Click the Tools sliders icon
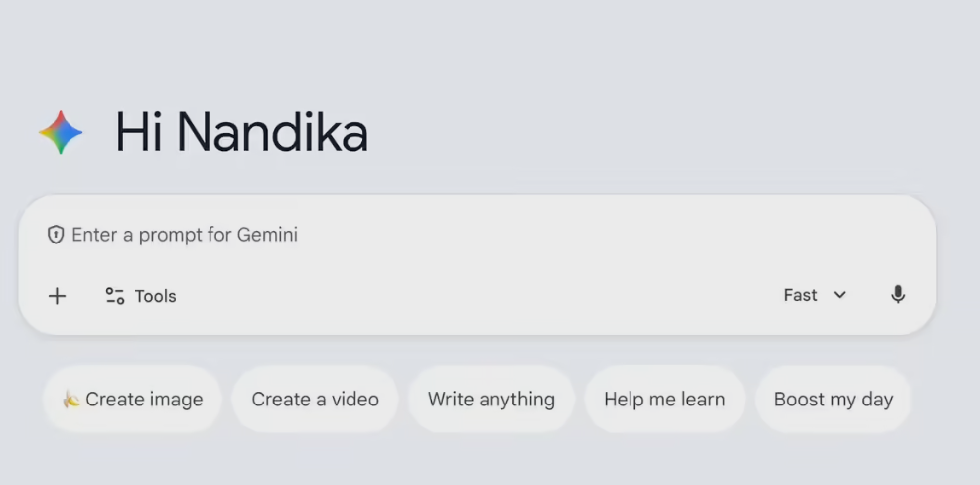Image resolution: width=980 pixels, height=485 pixels. tap(115, 296)
